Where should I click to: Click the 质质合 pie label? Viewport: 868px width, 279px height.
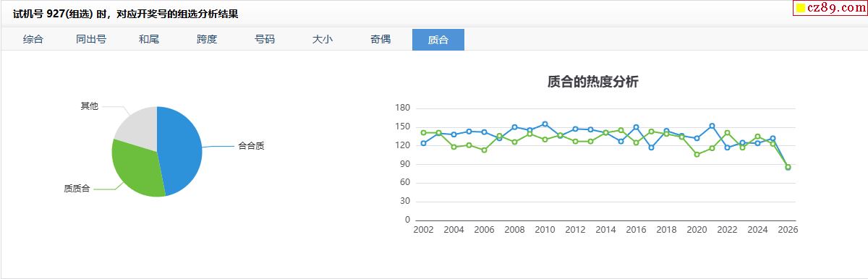[77, 189]
